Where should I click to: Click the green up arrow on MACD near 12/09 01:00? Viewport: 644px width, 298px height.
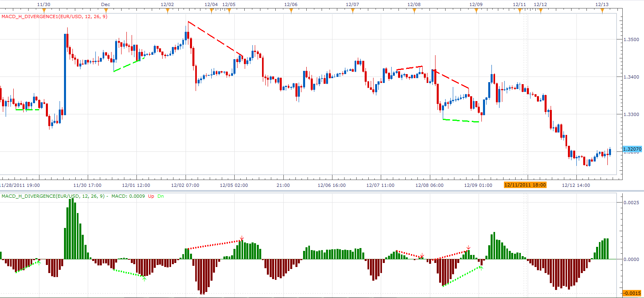point(481,268)
